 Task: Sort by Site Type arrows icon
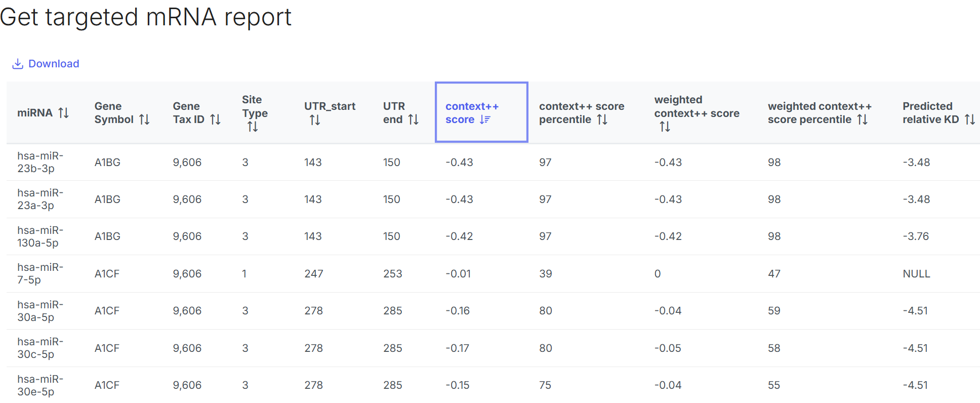coord(253,127)
